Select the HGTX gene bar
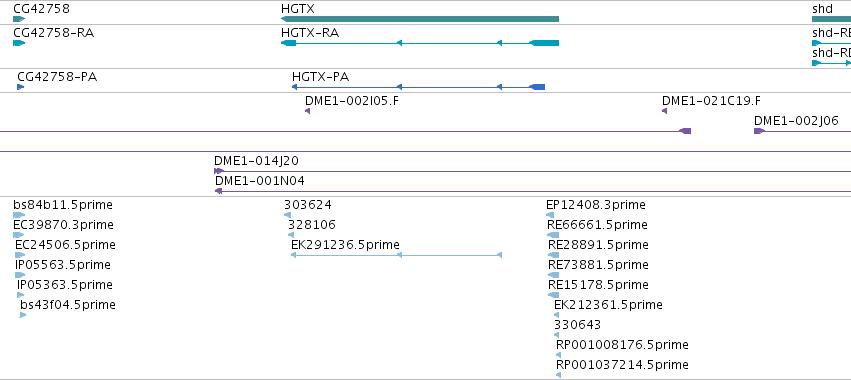The width and height of the screenshot is (851, 380). (420, 19)
